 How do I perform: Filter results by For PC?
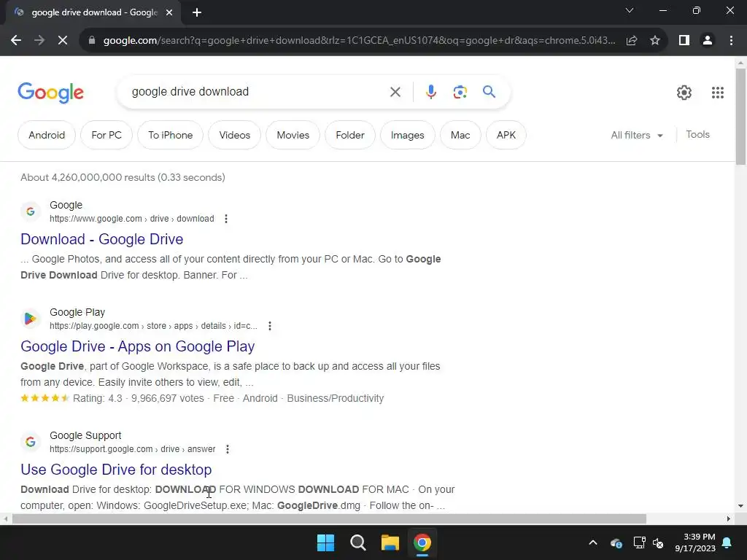tap(107, 135)
